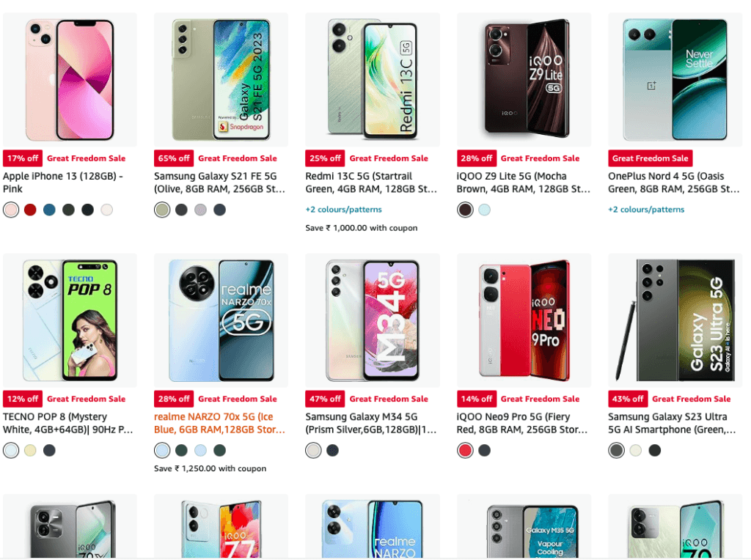751x560 pixels.
Task: Pick the light blue swatch for iQOO Z9 Lite
Action: pyautogui.click(x=484, y=210)
